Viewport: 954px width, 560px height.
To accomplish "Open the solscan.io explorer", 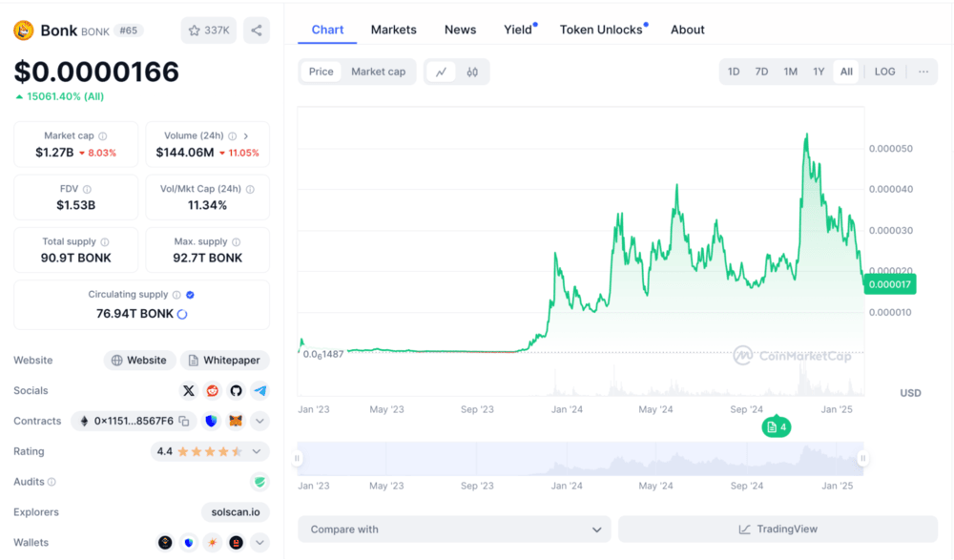I will click(x=236, y=512).
